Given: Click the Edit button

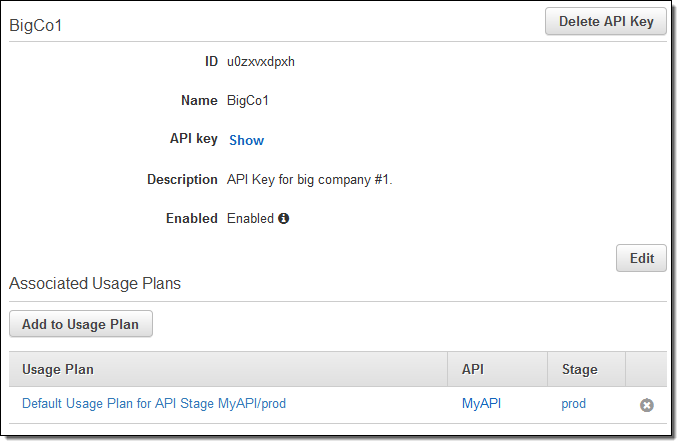Looking at the screenshot, I should (641, 258).
